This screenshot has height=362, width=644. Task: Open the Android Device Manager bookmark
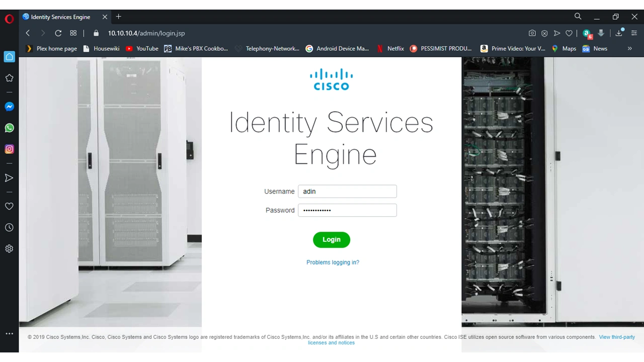(x=337, y=49)
